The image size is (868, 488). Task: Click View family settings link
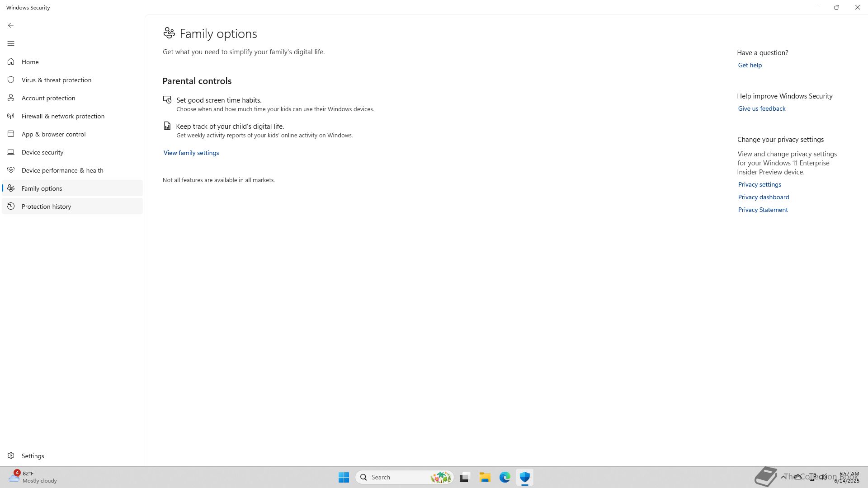tap(191, 153)
